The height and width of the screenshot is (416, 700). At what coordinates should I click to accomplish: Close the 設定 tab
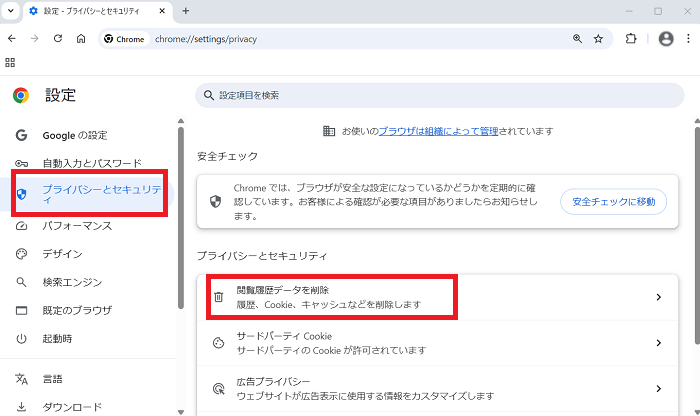pos(162,11)
